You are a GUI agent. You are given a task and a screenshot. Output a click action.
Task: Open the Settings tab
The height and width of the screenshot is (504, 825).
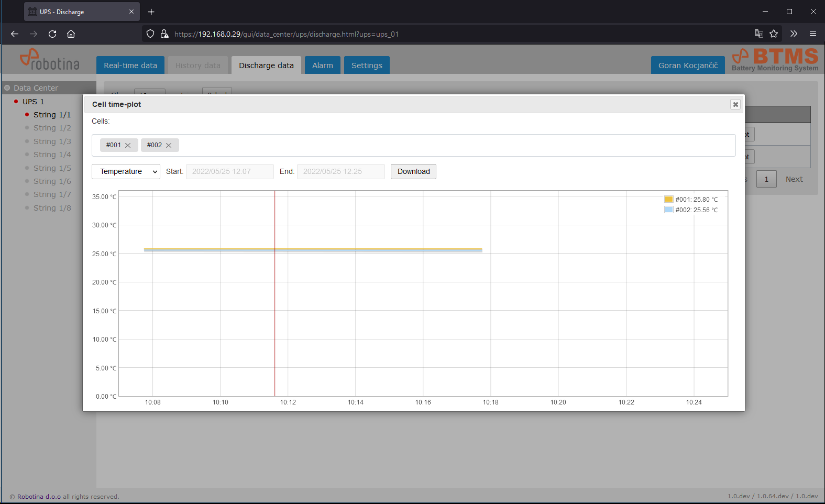[x=367, y=65]
